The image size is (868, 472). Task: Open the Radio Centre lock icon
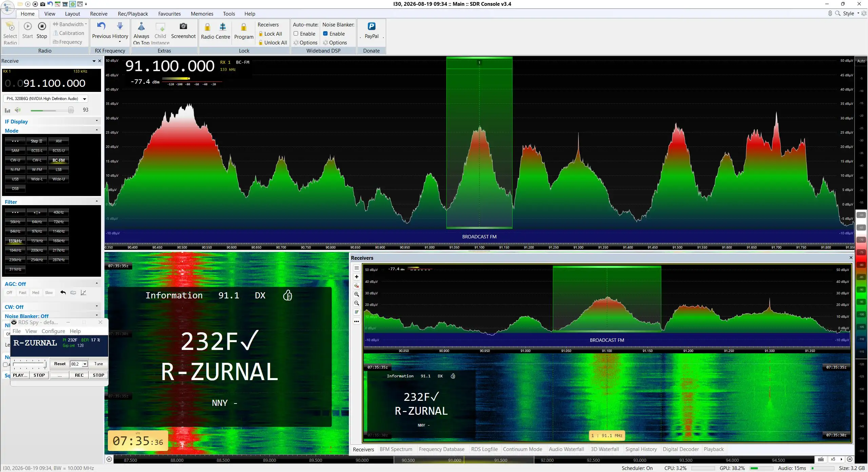(207, 27)
